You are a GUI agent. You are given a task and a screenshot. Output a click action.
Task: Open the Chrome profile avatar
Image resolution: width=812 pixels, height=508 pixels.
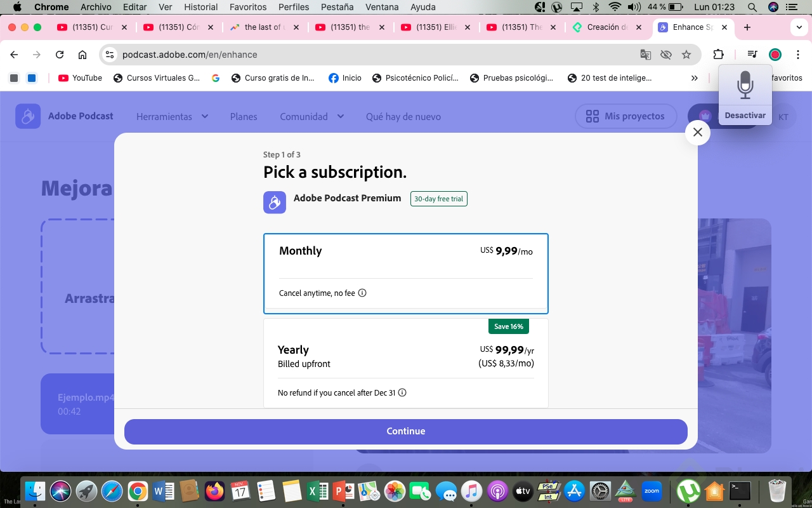click(775, 55)
